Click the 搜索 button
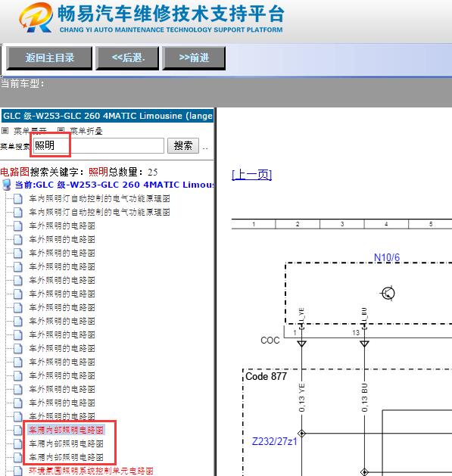The width and height of the screenshot is (452, 476). point(183,146)
